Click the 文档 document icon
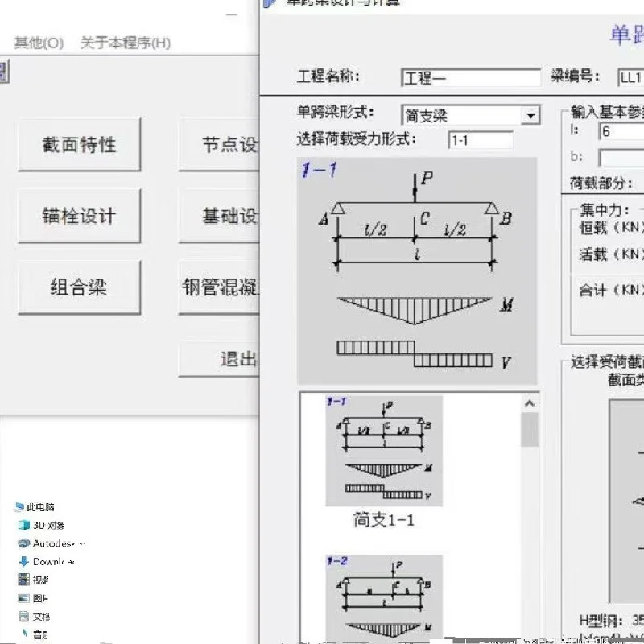The width and height of the screenshot is (644, 644). click(24, 616)
